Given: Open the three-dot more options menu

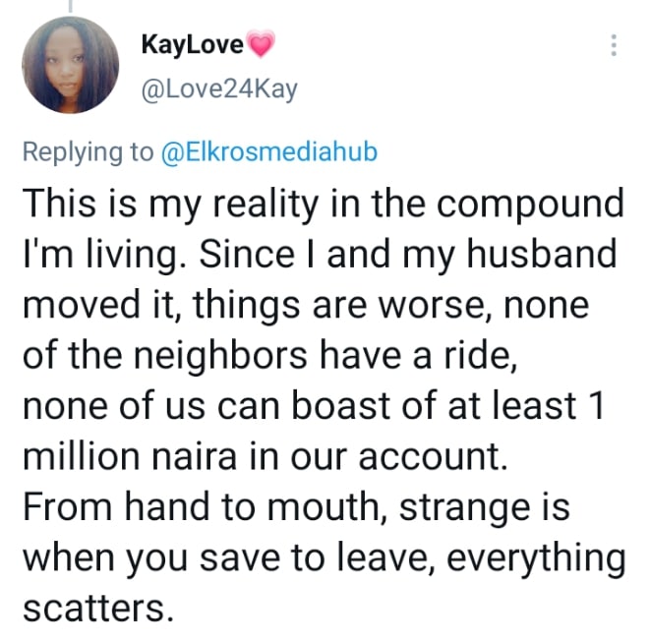Looking at the screenshot, I should coord(615,46).
